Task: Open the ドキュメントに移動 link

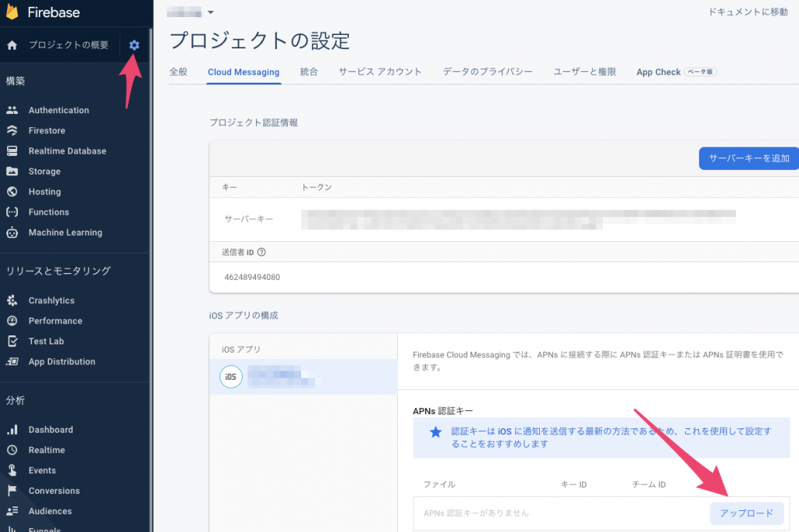Action: point(748,12)
